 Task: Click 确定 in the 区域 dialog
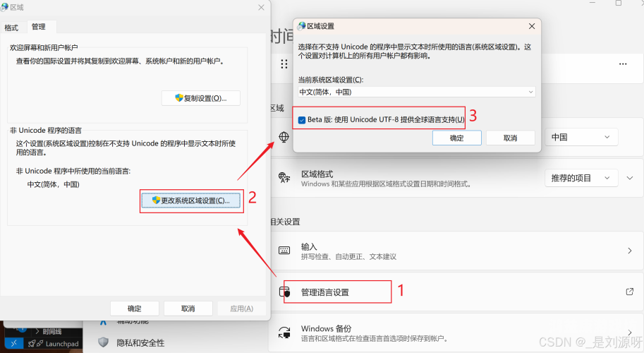click(x=134, y=309)
